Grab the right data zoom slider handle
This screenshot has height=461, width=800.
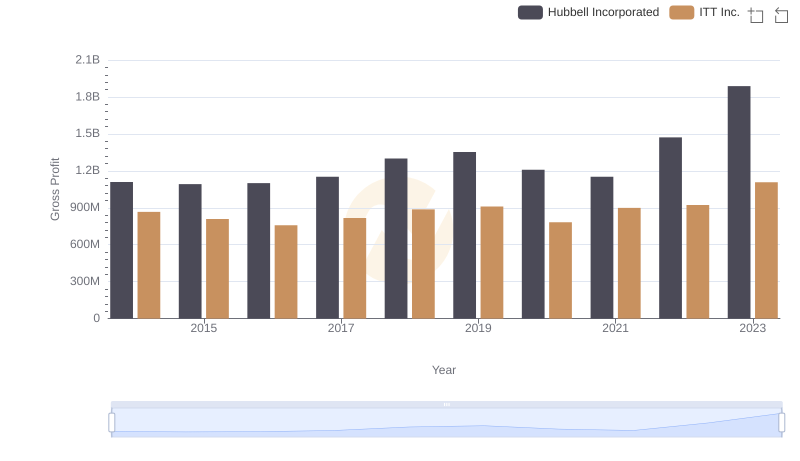[x=781, y=422]
